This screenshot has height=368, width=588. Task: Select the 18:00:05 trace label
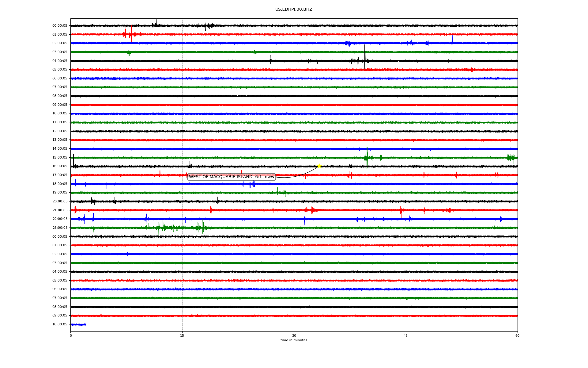pyautogui.click(x=60, y=184)
